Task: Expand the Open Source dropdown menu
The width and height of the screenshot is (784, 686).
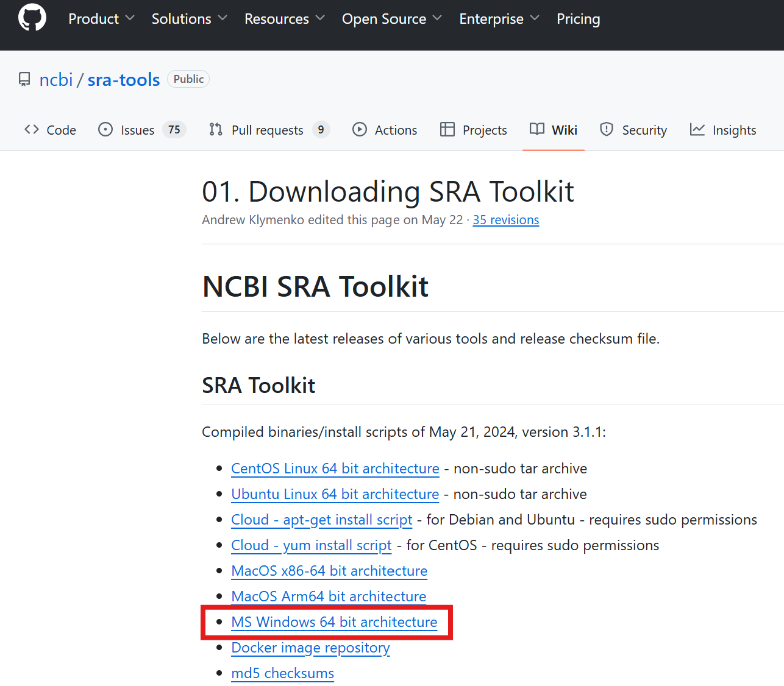Action: point(391,19)
